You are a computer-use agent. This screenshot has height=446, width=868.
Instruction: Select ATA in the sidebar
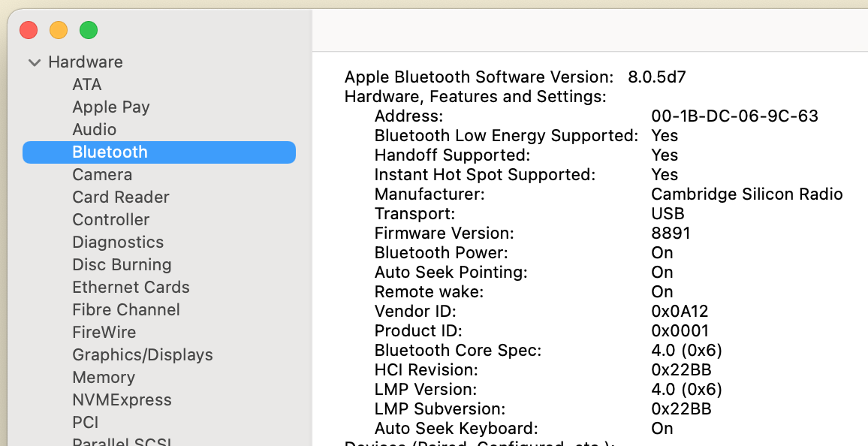87,85
